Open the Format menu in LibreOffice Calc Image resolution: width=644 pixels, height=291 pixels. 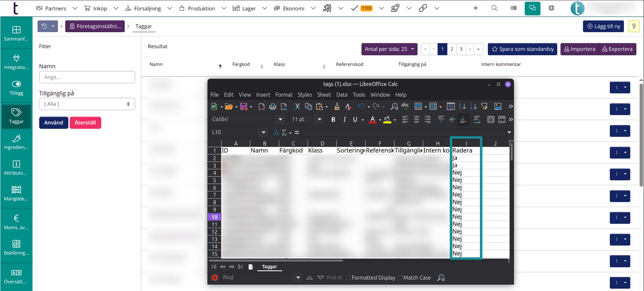pyautogui.click(x=284, y=95)
